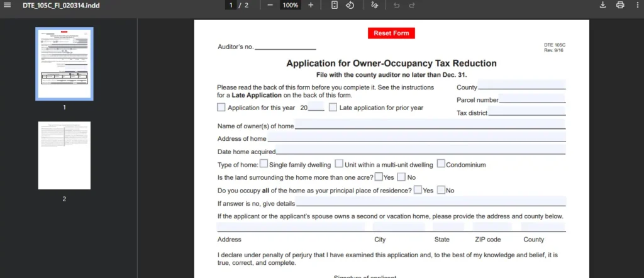Click the DTE 105C form number text
This screenshot has height=278, width=644.
click(x=555, y=45)
